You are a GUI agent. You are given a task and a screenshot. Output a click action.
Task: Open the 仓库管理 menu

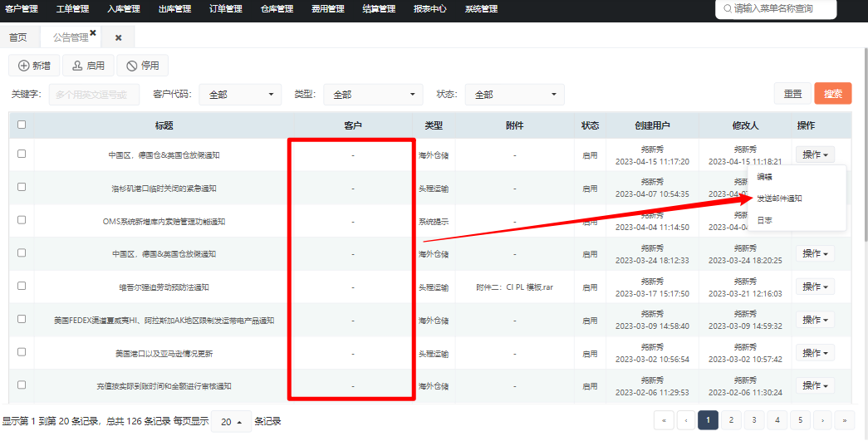click(277, 9)
